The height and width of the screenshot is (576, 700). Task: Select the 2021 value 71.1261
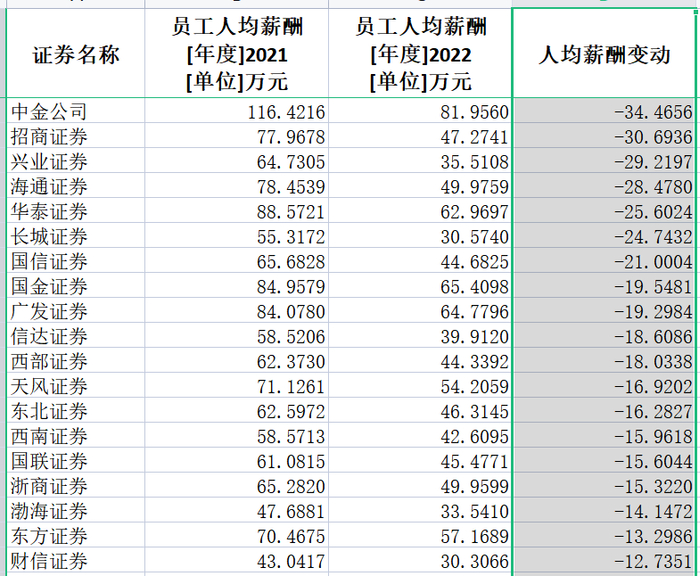click(x=237, y=385)
